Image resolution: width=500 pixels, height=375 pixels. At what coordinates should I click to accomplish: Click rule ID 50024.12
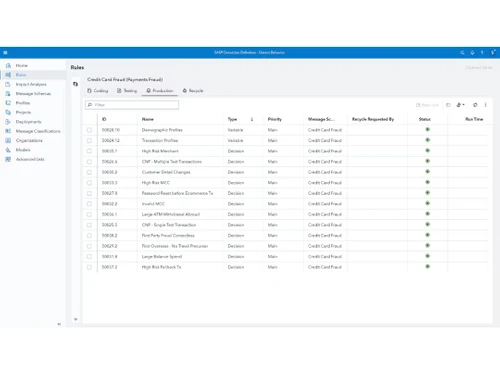click(x=111, y=140)
